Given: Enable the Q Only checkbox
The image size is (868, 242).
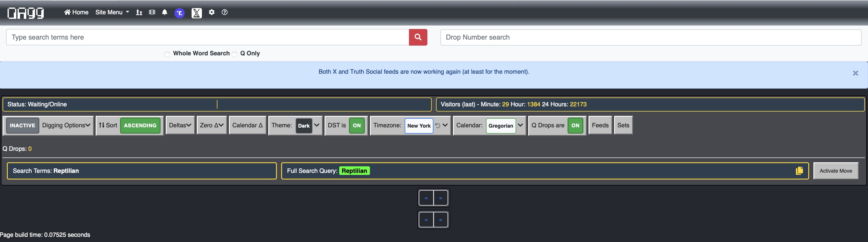Looking at the screenshot, I should (x=235, y=54).
